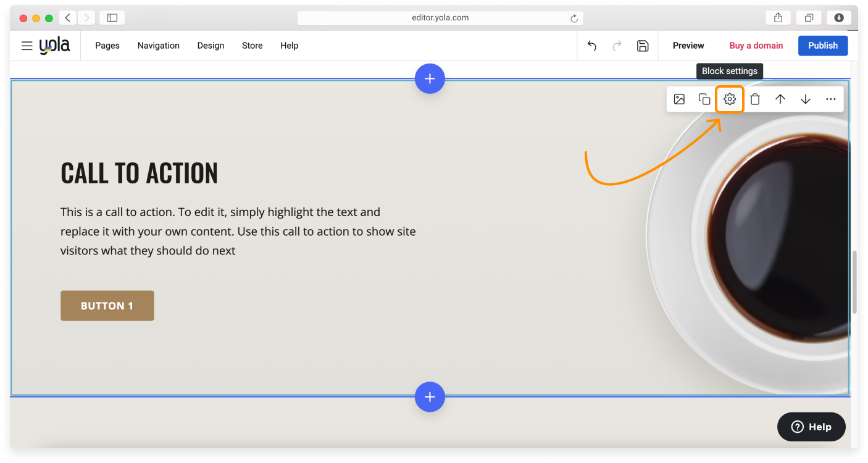868x463 pixels.
Task: Add a block below using the bottom plus button
Action: [430, 397]
